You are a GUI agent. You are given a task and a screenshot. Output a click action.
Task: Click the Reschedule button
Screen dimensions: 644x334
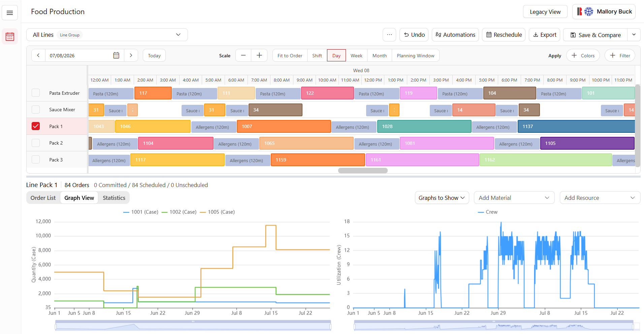tap(504, 35)
